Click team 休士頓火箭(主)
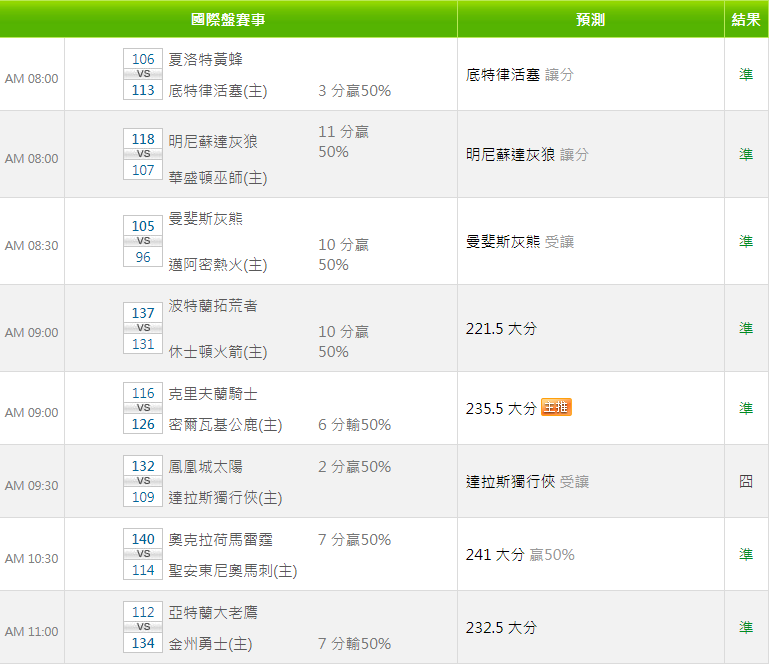The height and width of the screenshot is (664, 769). 218,352
